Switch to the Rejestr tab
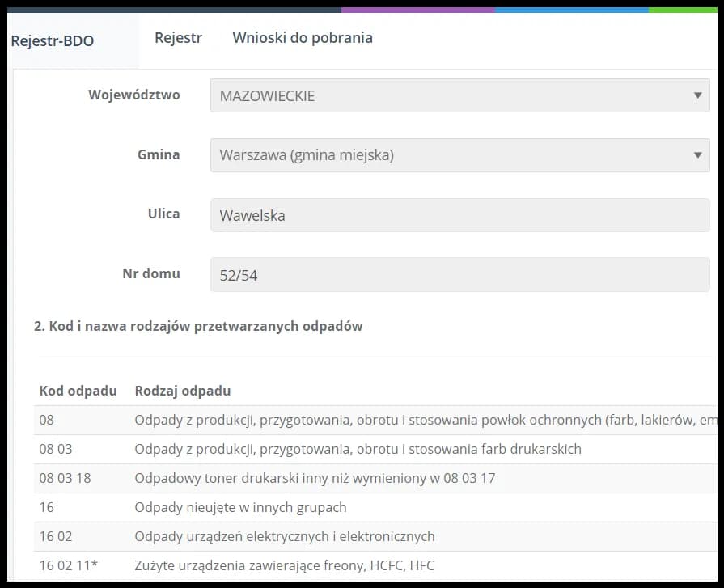724x588 pixels. (x=178, y=38)
